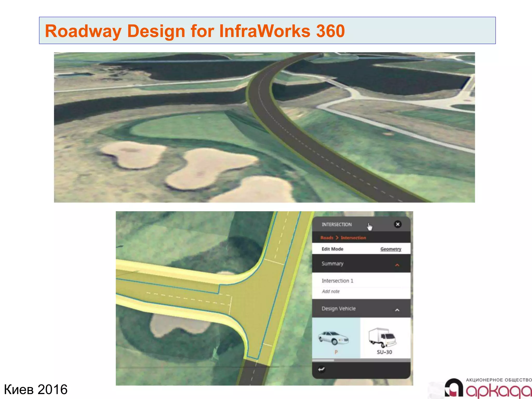
Task: Click the Roads breadcrumb
Action: coord(327,238)
